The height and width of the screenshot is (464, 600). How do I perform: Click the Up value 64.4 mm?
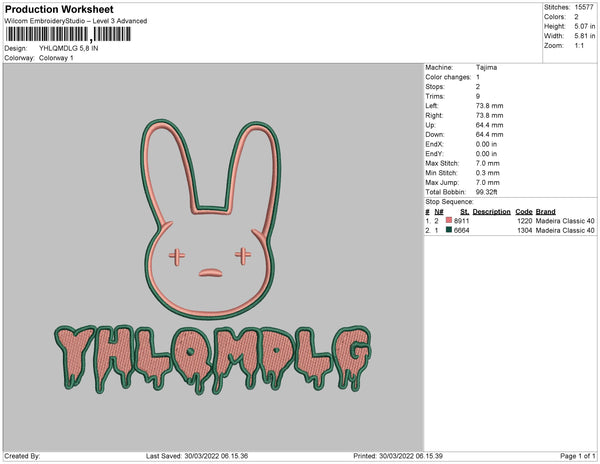coord(489,125)
